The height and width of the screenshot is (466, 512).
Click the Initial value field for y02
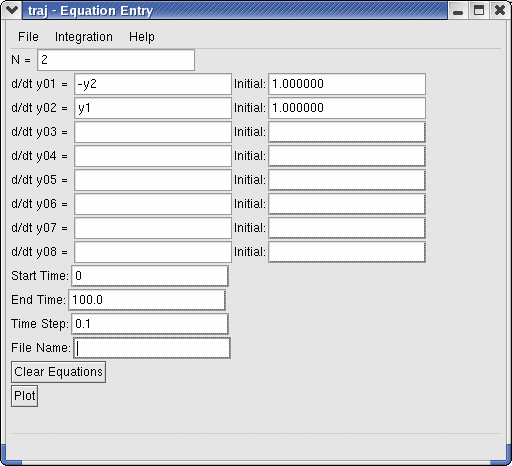coord(347,108)
